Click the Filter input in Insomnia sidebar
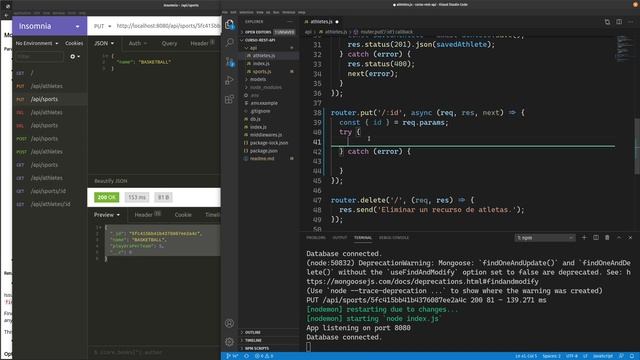 [x=39, y=57]
